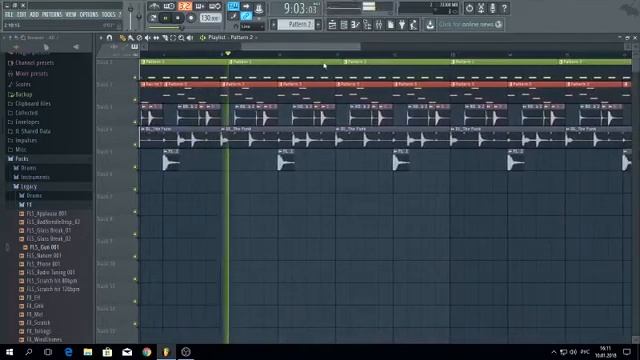Select FLS_Gun 001 sample
This screenshot has height=360, width=640.
41,247
